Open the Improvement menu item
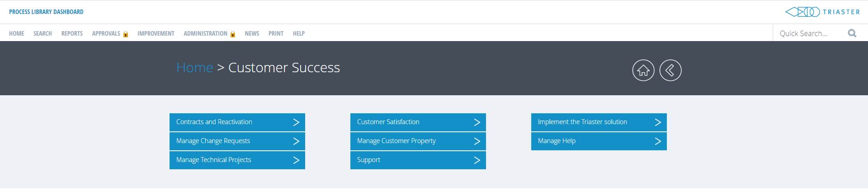 [156, 33]
